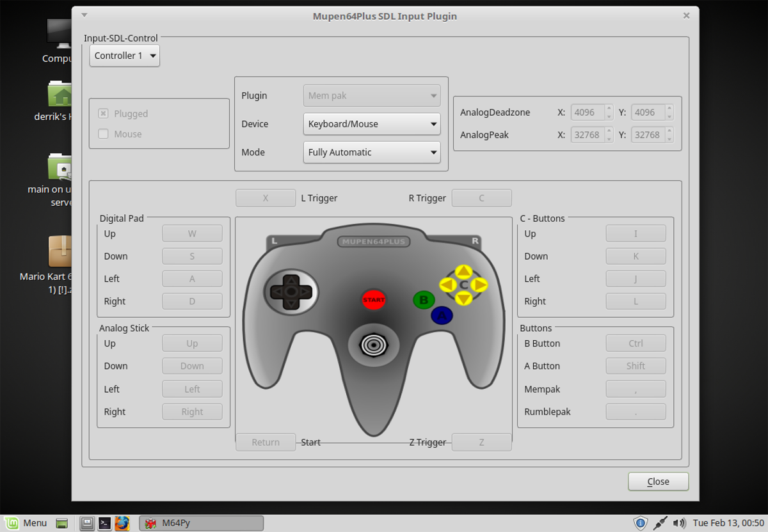Click the L Trigger X mapping button

click(x=266, y=198)
